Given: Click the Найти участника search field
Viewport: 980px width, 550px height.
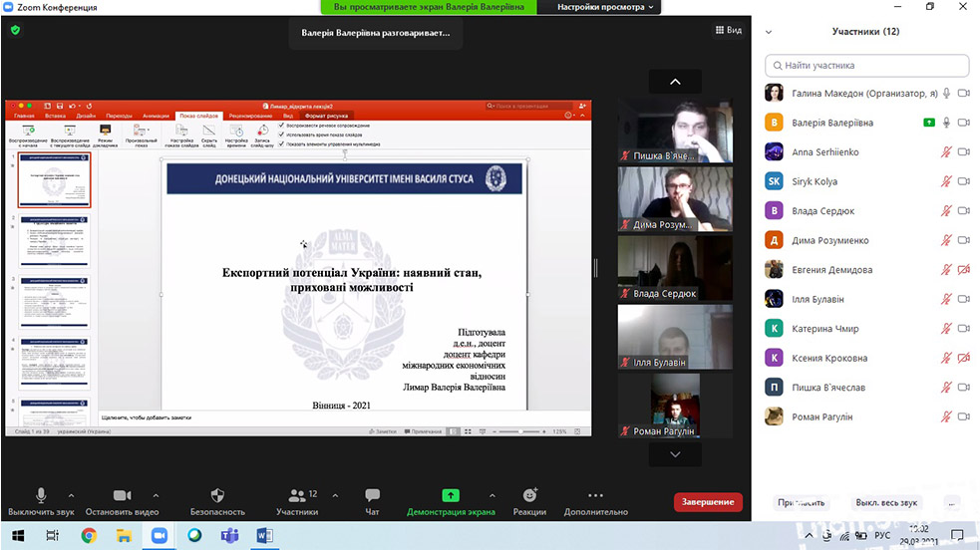Looking at the screenshot, I should 867,66.
